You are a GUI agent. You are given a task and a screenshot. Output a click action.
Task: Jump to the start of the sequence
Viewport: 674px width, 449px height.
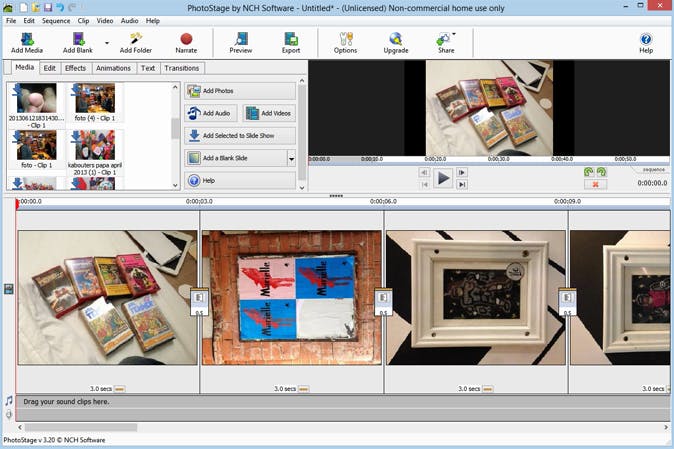tap(424, 184)
